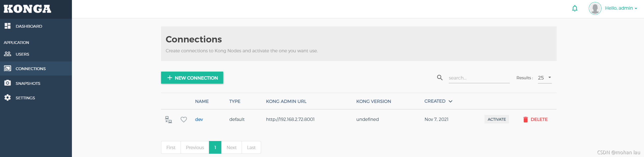This screenshot has height=157, width=644.
Task: Click the Snapshots camera icon
Action: [8, 83]
